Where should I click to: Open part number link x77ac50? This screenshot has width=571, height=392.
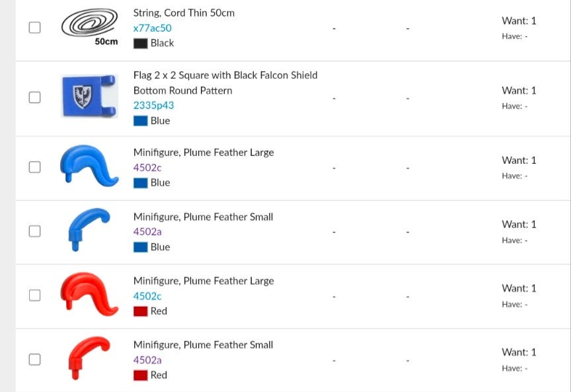point(152,28)
